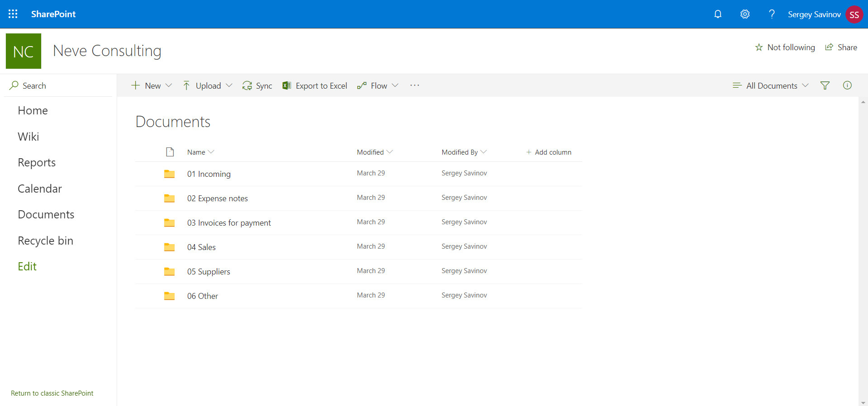Click the 04 Sales folder icon
The width and height of the screenshot is (868, 406).
click(170, 247)
